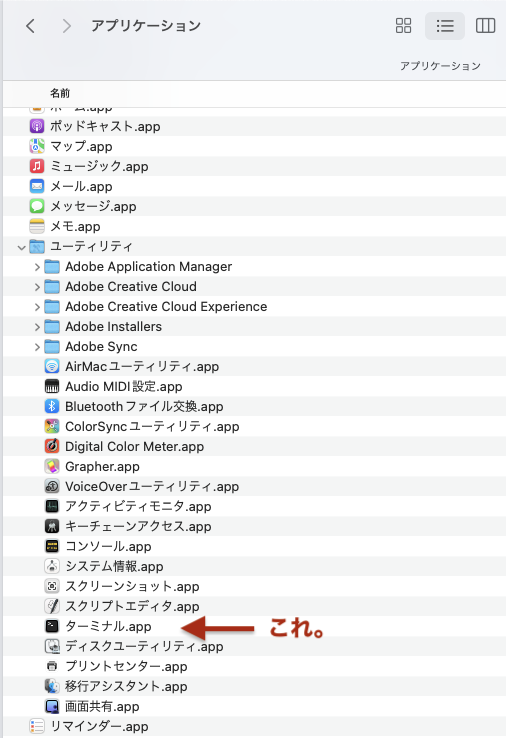Click the ユーティリティ folder icon

(37, 246)
